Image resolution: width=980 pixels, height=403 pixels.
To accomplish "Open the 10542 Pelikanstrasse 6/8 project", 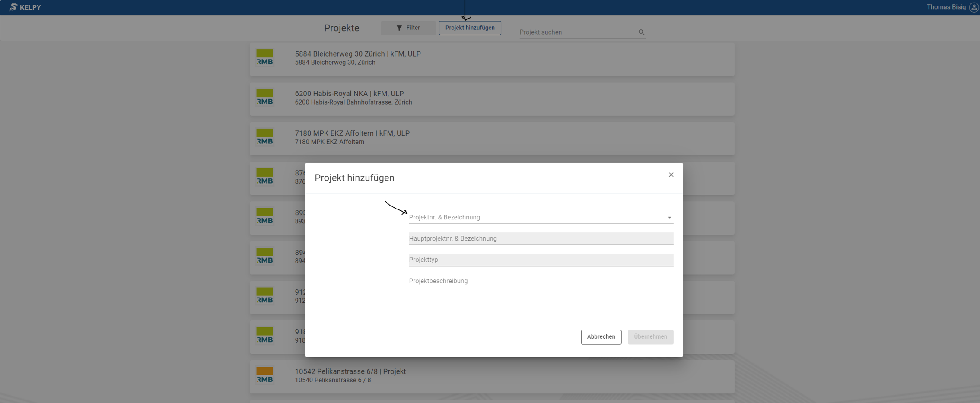I will pyautogui.click(x=350, y=371).
